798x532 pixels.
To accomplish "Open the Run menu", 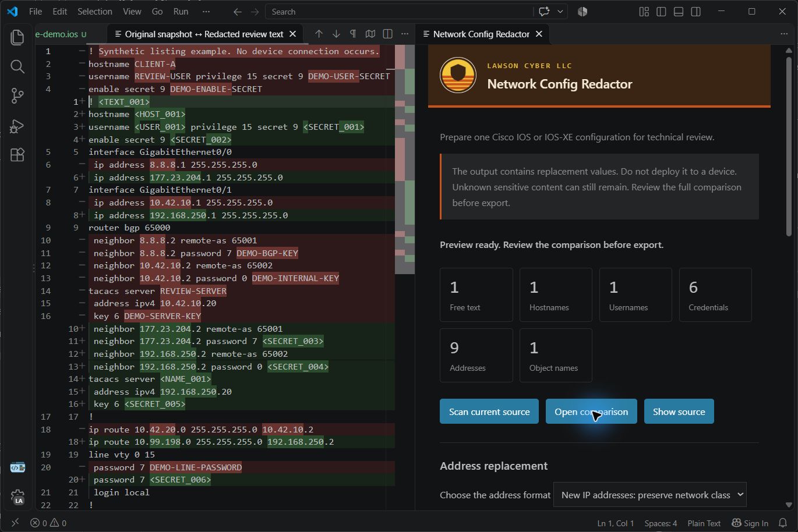I will click(x=181, y=12).
